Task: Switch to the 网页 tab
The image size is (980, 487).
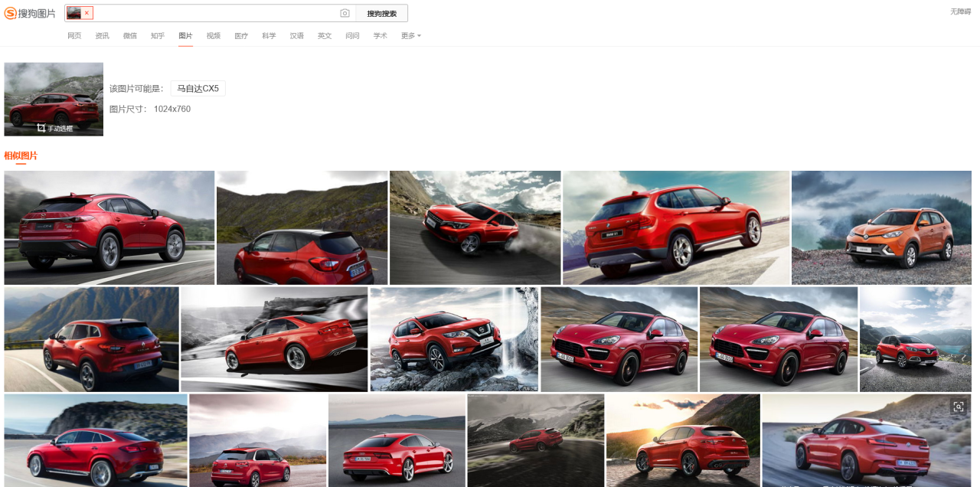Action: point(74,36)
